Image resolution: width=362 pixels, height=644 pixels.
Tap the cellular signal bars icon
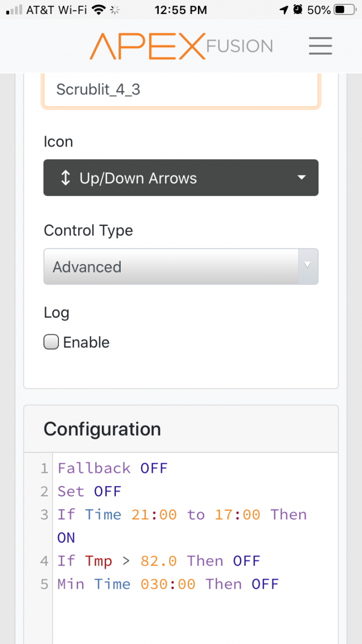tap(14, 10)
